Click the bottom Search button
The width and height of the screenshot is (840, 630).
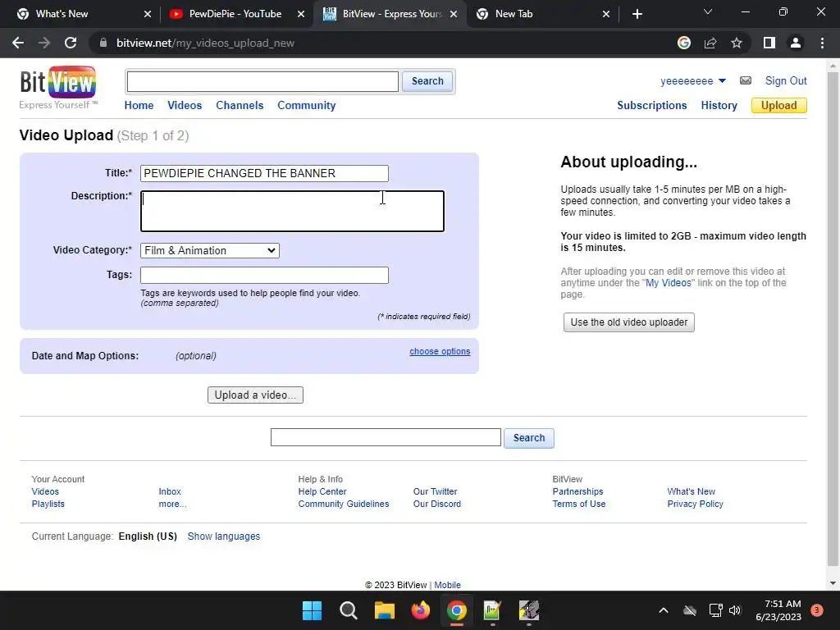[529, 438]
